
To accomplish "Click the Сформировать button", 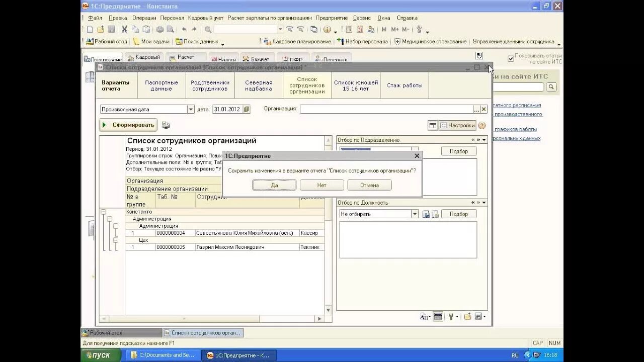I will point(128,125).
